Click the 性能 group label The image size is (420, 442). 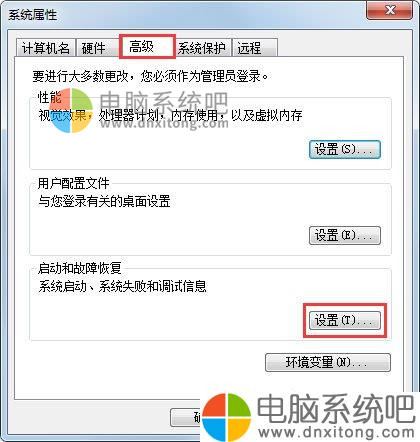[49, 98]
